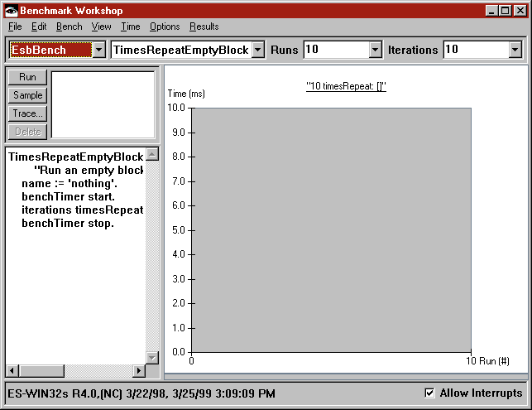Click the gray chart plot area

pos(331,229)
